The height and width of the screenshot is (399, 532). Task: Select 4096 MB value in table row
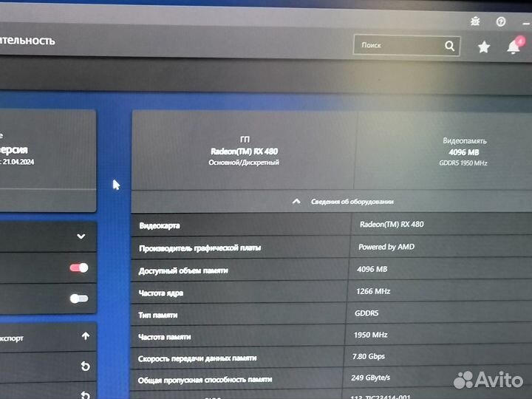pyautogui.click(x=372, y=270)
